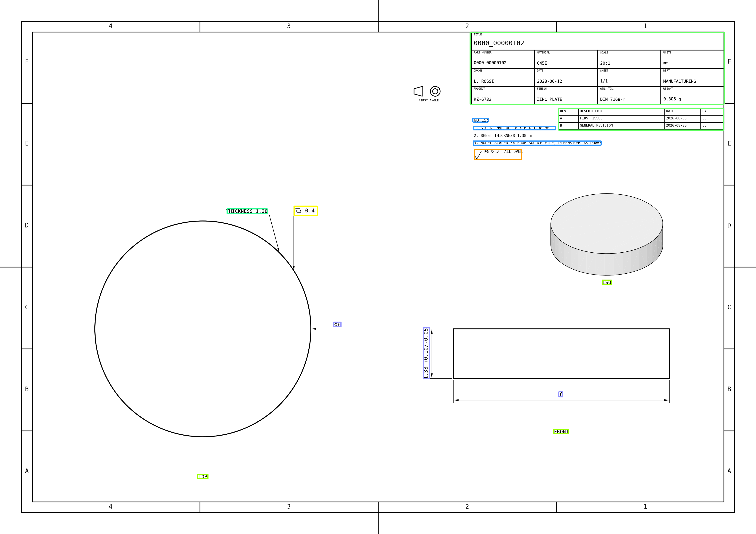Click the date in the GENERAL REVISION row
The image size is (756, 534).
(x=676, y=126)
